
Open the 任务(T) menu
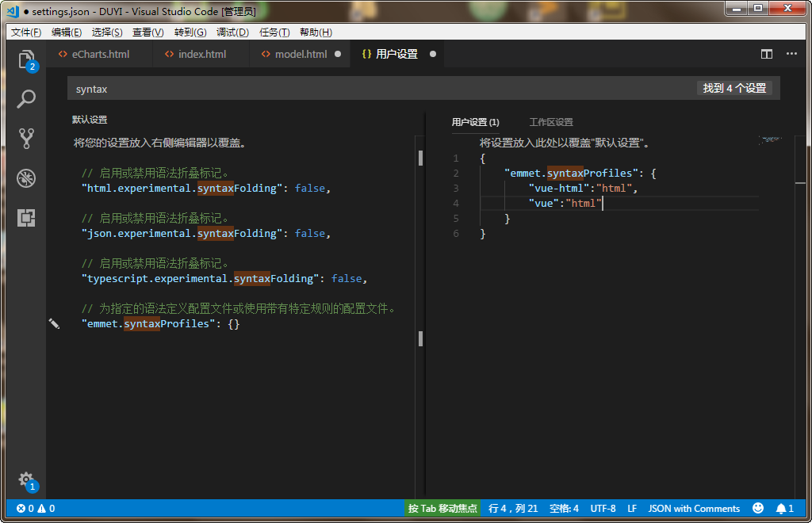pos(274,32)
